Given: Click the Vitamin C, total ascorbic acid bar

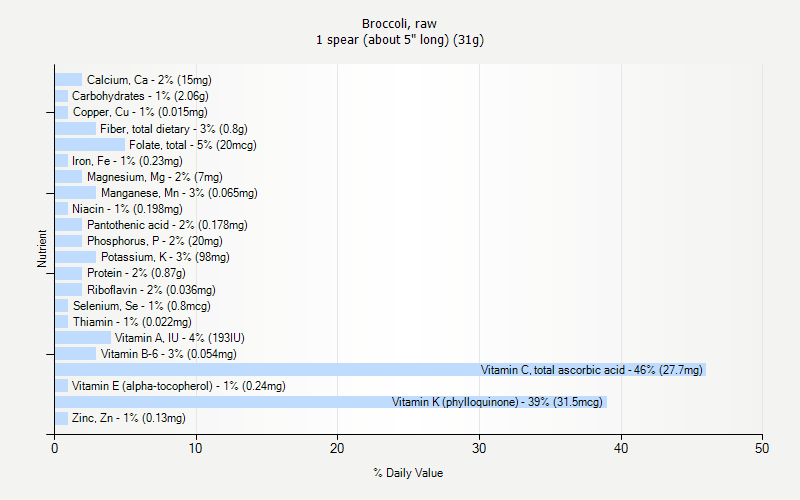Looking at the screenshot, I should [x=380, y=370].
